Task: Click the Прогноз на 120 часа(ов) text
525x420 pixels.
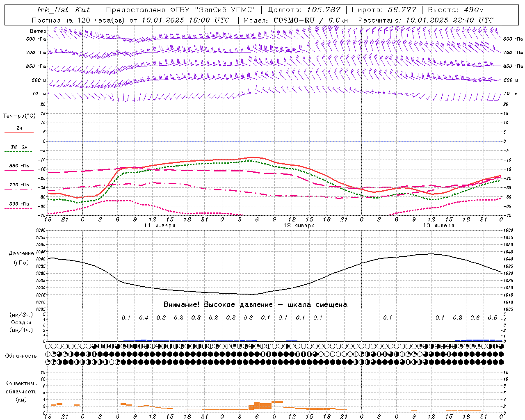Action: click(79, 20)
